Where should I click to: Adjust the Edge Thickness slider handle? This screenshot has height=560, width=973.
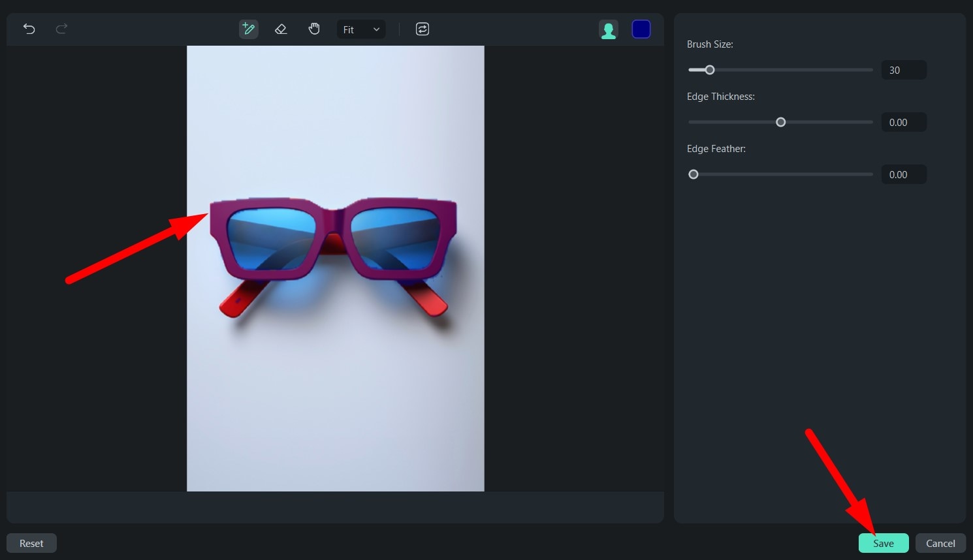click(780, 122)
